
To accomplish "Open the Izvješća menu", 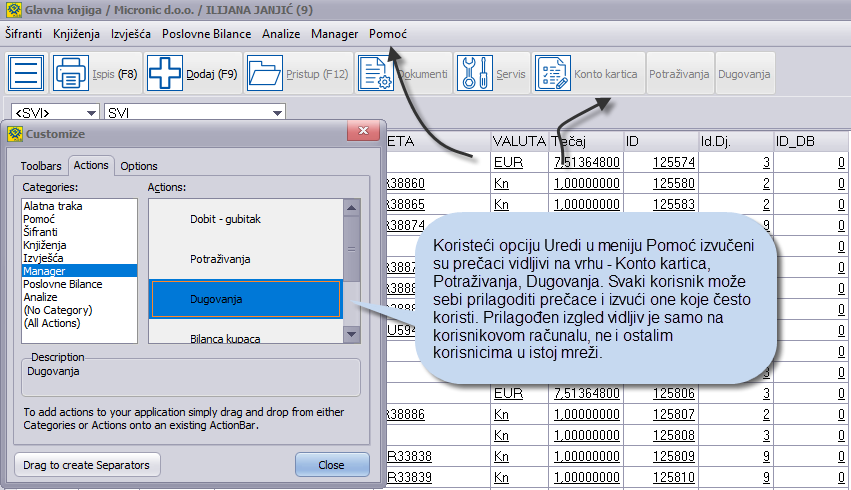I will [x=131, y=34].
